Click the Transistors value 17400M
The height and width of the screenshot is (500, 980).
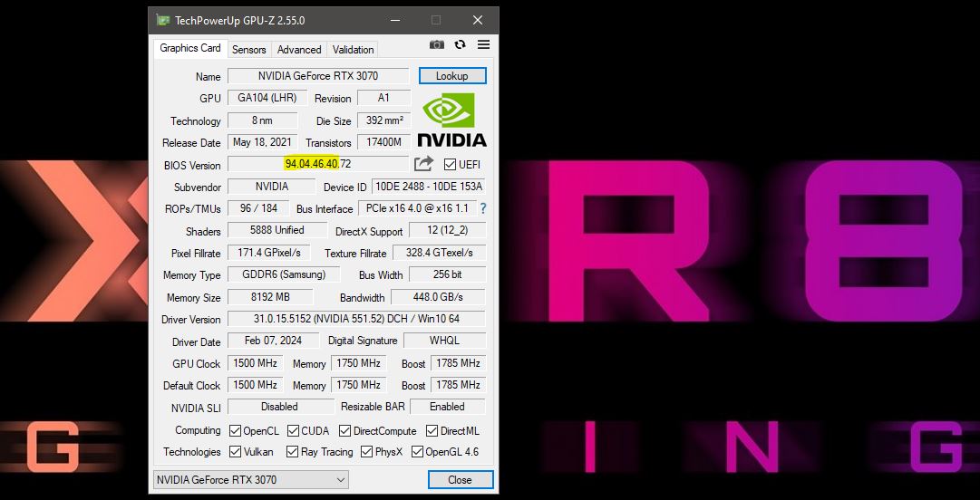click(383, 142)
